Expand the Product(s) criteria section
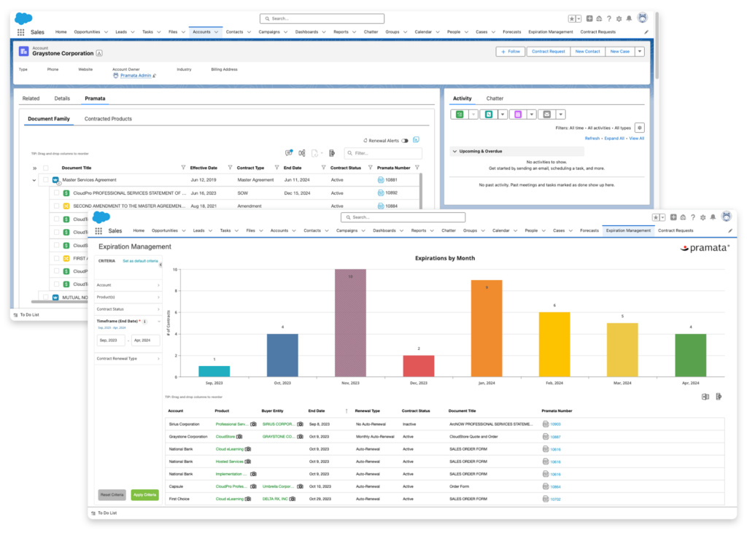 [x=128, y=297]
